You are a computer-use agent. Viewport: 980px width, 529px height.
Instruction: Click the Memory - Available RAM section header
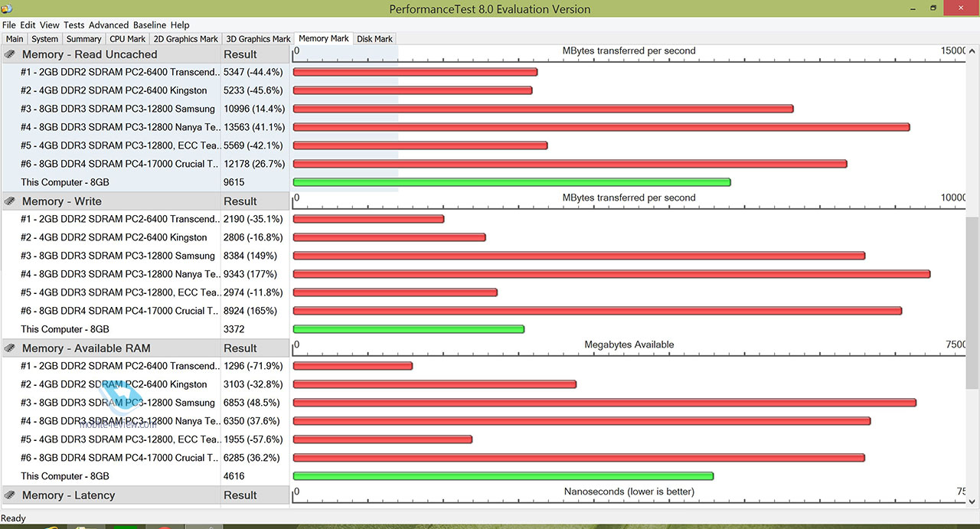[111, 348]
